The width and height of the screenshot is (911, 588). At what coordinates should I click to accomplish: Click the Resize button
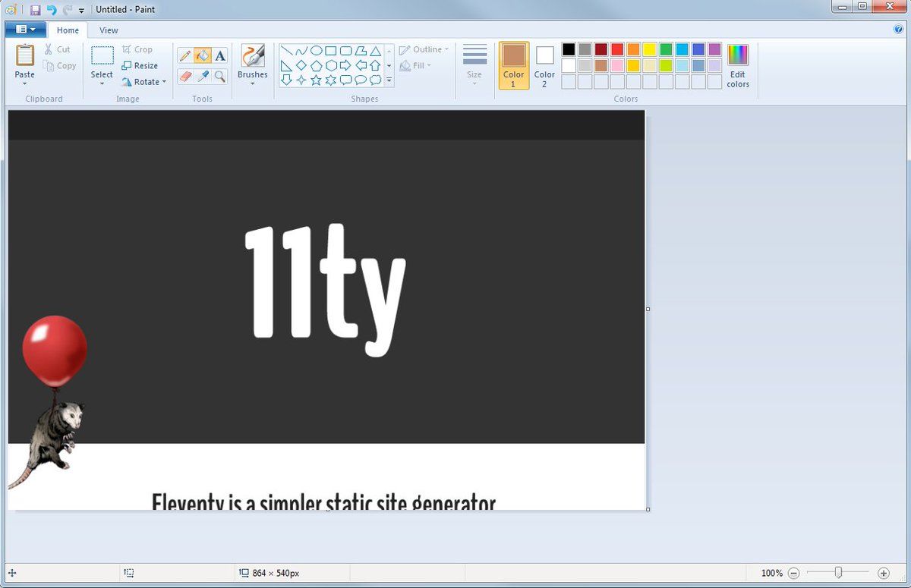(140, 66)
